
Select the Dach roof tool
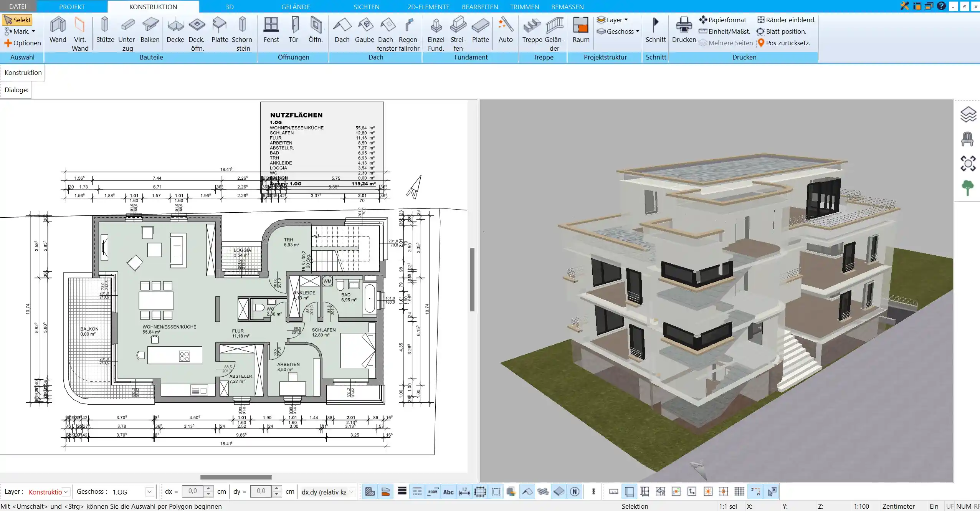pyautogui.click(x=342, y=30)
